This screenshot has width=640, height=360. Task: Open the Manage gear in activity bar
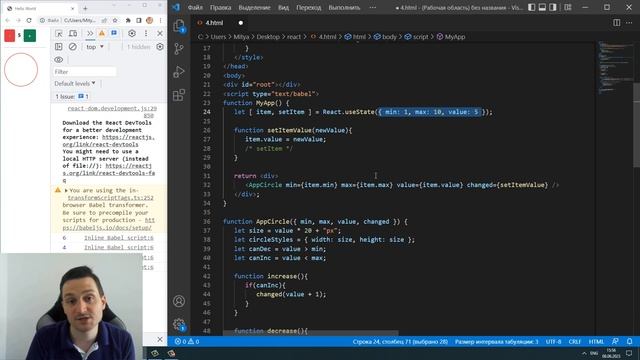(179, 324)
